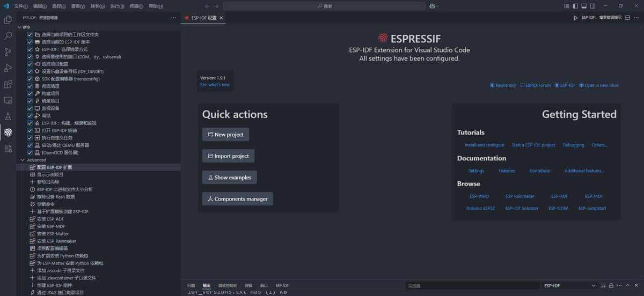Click New project button
The width and height of the screenshot is (644, 296).
point(225,134)
